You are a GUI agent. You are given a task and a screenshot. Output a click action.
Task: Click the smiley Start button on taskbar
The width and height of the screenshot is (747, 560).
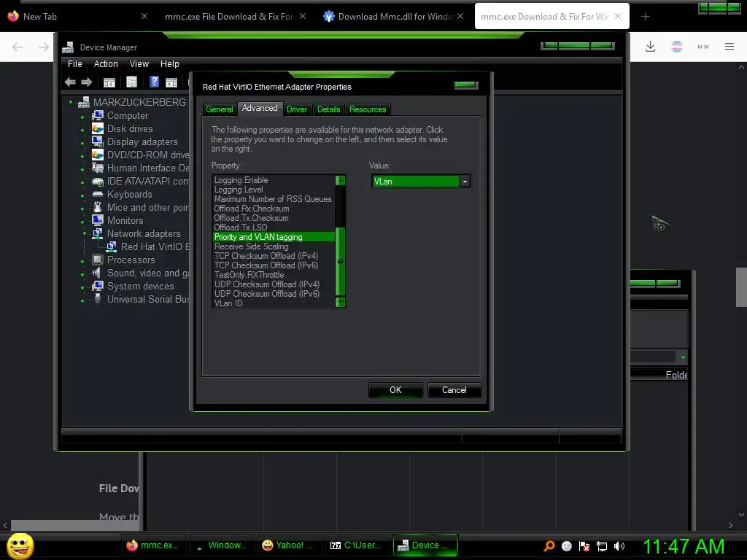tap(20, 545)
